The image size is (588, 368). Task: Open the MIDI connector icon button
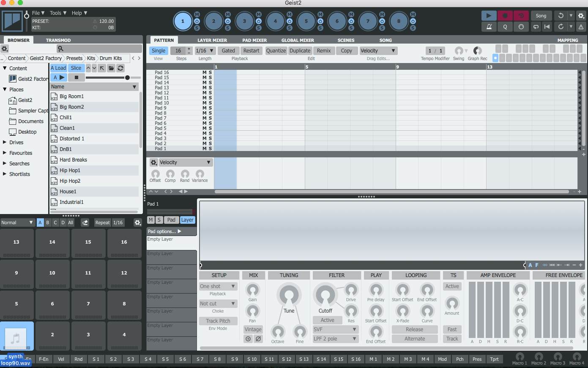tap(521, 27)
